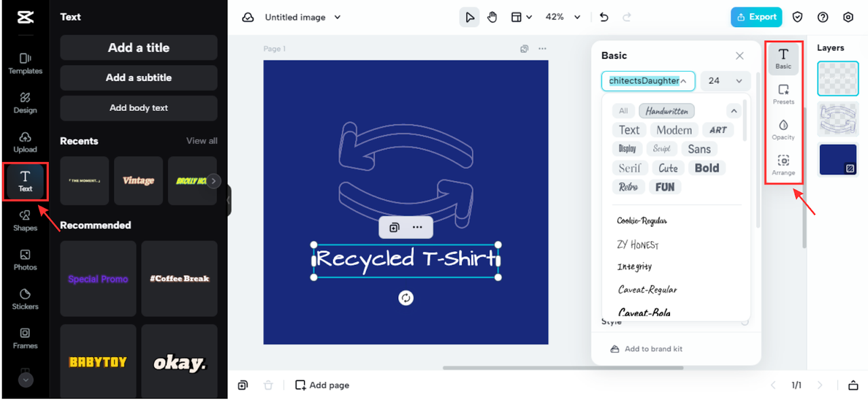Open the Upload sidebar panel

click(25, 142)
